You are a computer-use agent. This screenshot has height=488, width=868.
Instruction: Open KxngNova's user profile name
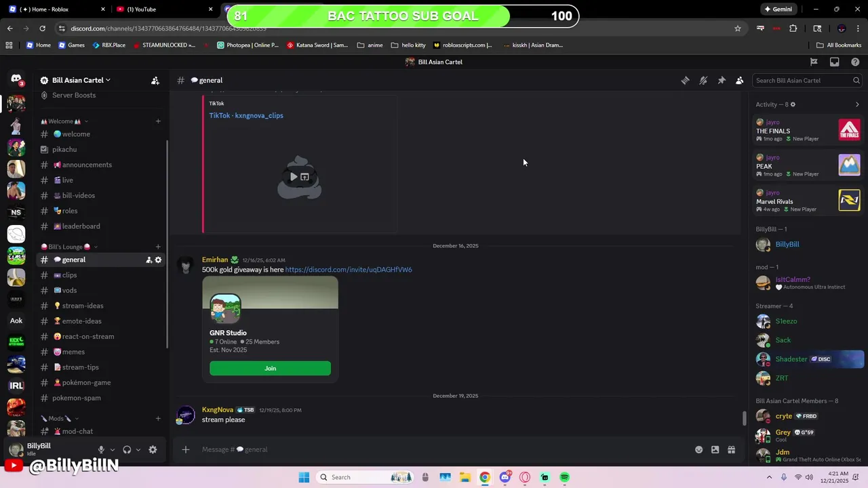tap(218, 410)
